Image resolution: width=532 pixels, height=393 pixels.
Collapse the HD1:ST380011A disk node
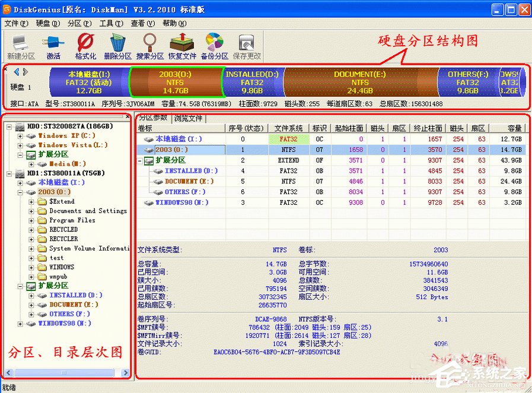[11, 173]
